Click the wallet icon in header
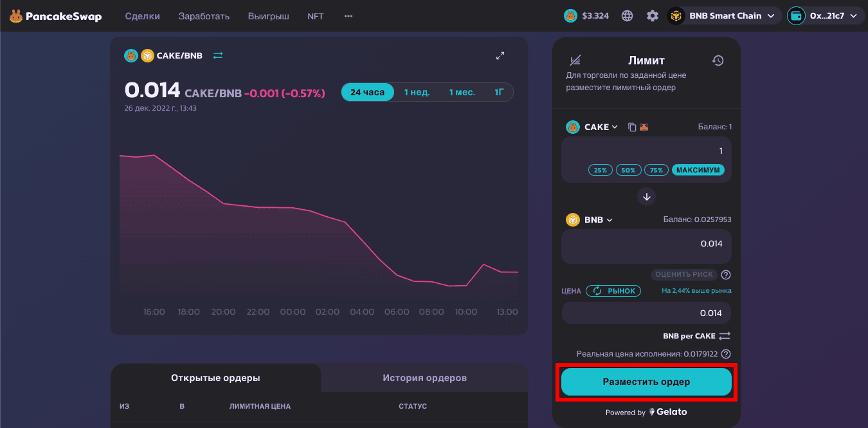The height and width of the screenshot is (428, 868). [x=796, y=16]
